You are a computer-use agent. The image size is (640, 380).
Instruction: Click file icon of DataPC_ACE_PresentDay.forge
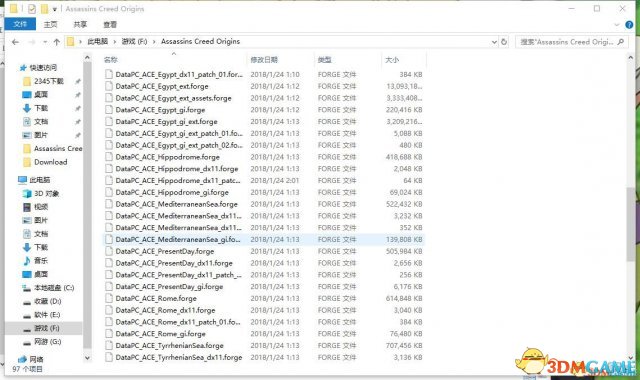point(109,251)
